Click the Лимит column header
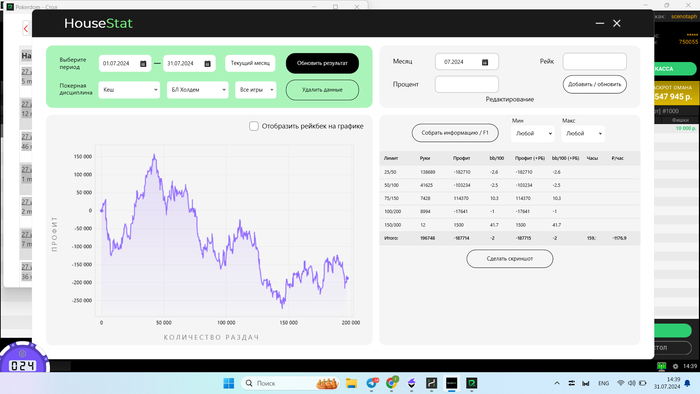Screen dimensions: 700x394 click(x=391, y=158)
